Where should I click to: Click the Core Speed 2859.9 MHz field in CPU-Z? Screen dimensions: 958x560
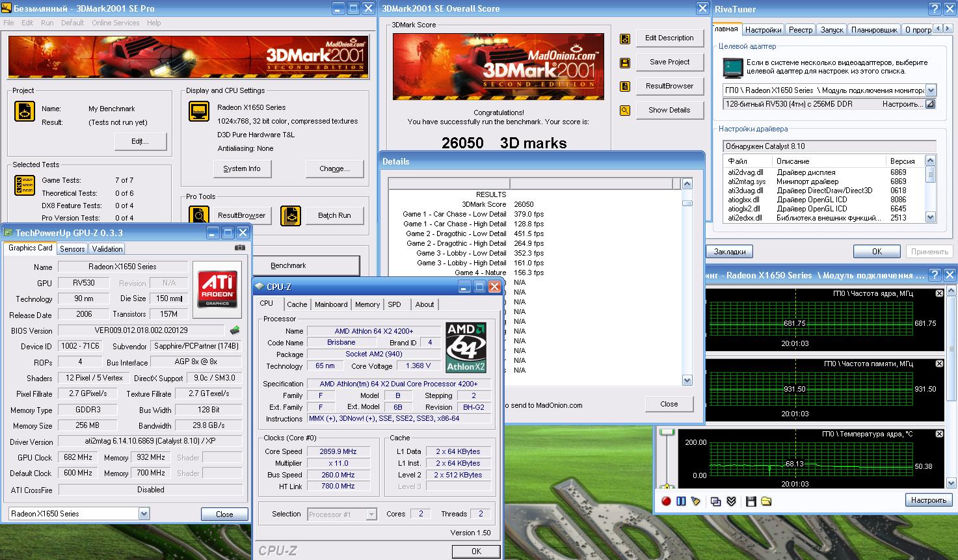[x=338, y=451]
